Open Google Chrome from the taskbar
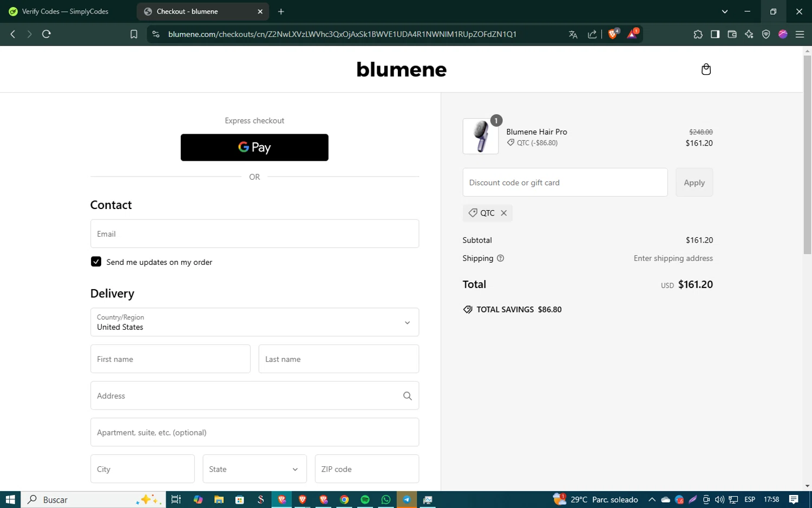812x508 pixels. tap(344, 499)
